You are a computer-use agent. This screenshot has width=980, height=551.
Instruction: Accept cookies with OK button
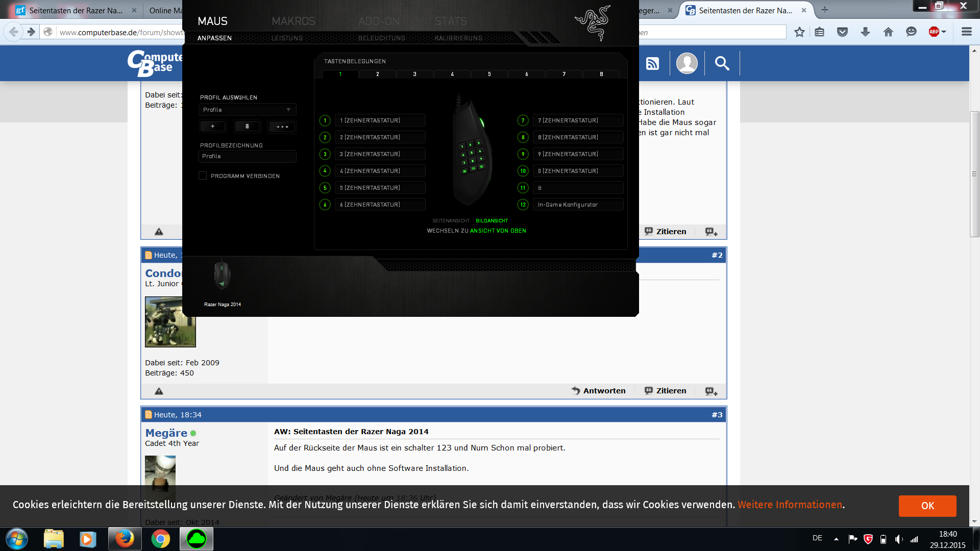(927, 506)
